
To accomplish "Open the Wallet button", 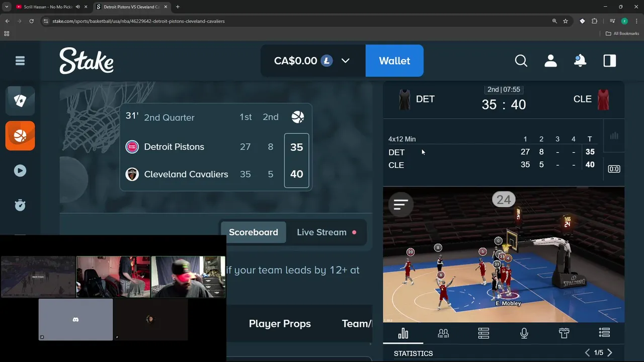I will 394,61.
